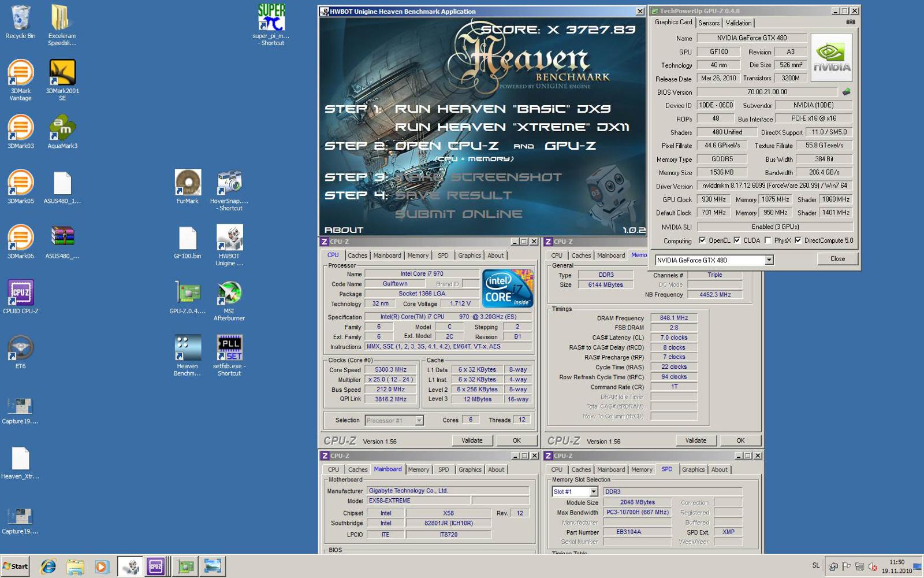Click the DRAM Frequency value 848.1 MHz
The image size is (924, 578).
click(674, 318)
